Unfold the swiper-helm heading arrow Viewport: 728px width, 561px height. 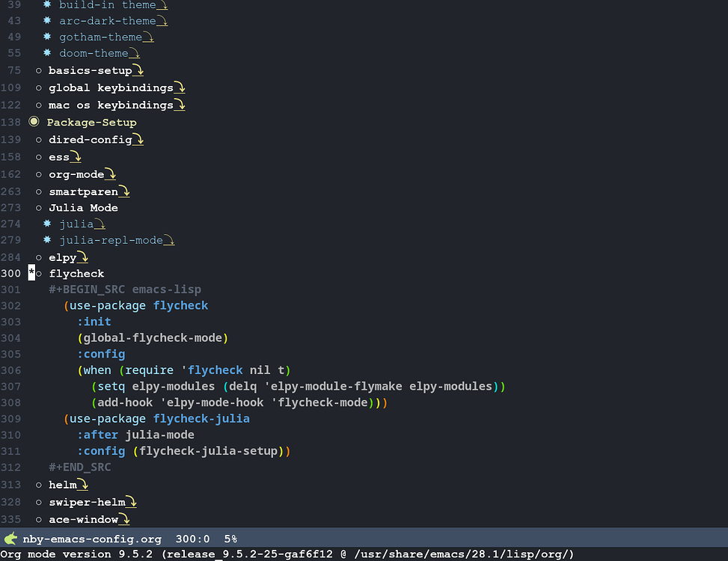coord(132,502)
